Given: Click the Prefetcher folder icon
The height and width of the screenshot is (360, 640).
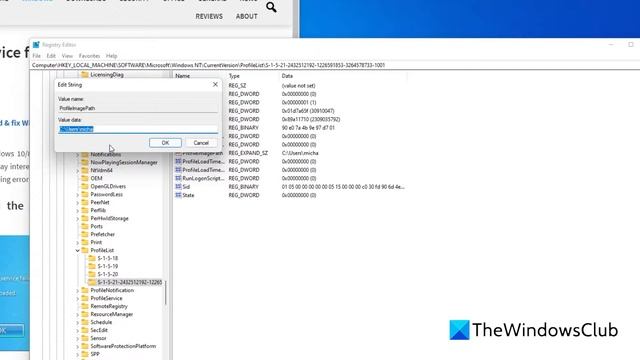Looking at the screenshot, I should (85, 234).
